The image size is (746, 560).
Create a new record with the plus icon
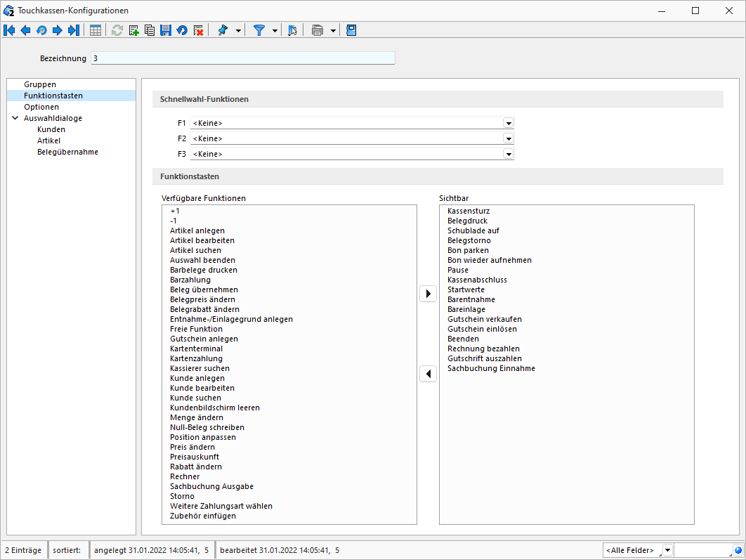133,30
